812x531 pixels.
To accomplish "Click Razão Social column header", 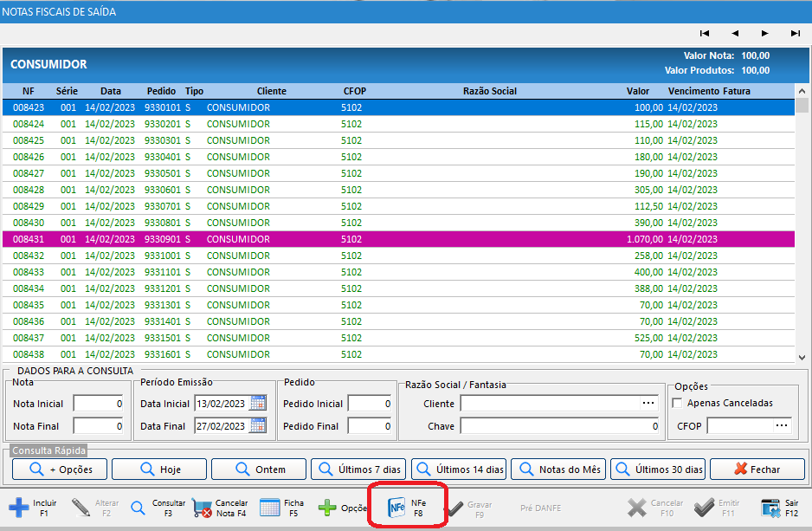I will click(490, 91).
